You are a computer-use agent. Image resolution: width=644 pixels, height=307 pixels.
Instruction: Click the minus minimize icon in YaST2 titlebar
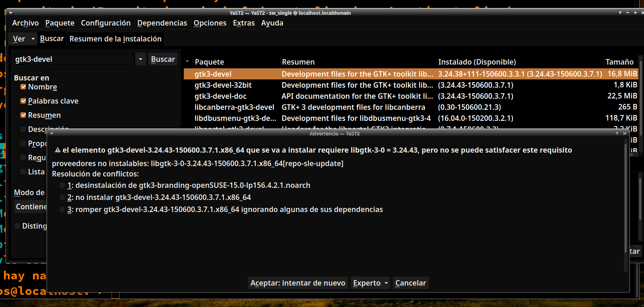coord(628,13)
